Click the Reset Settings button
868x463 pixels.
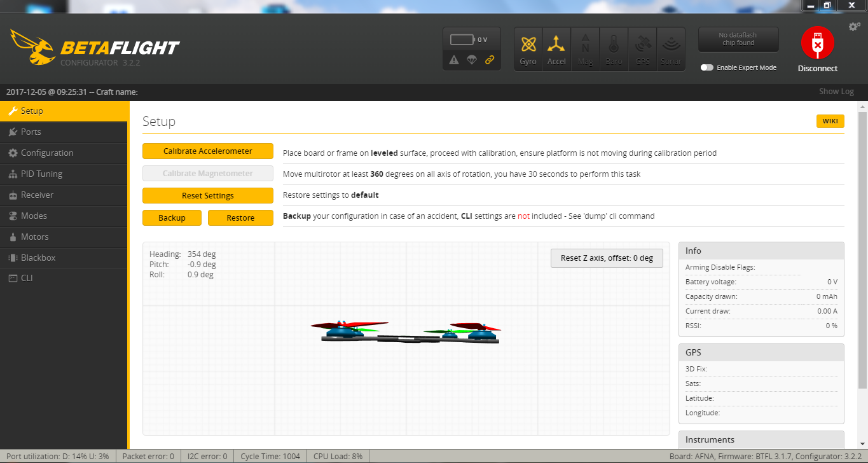(x=207, y=196)
